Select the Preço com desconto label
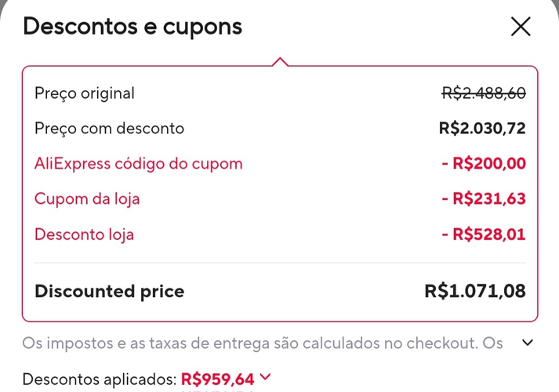Image resolution: width=559 pixels, height=392 pixels. (109, 129)
